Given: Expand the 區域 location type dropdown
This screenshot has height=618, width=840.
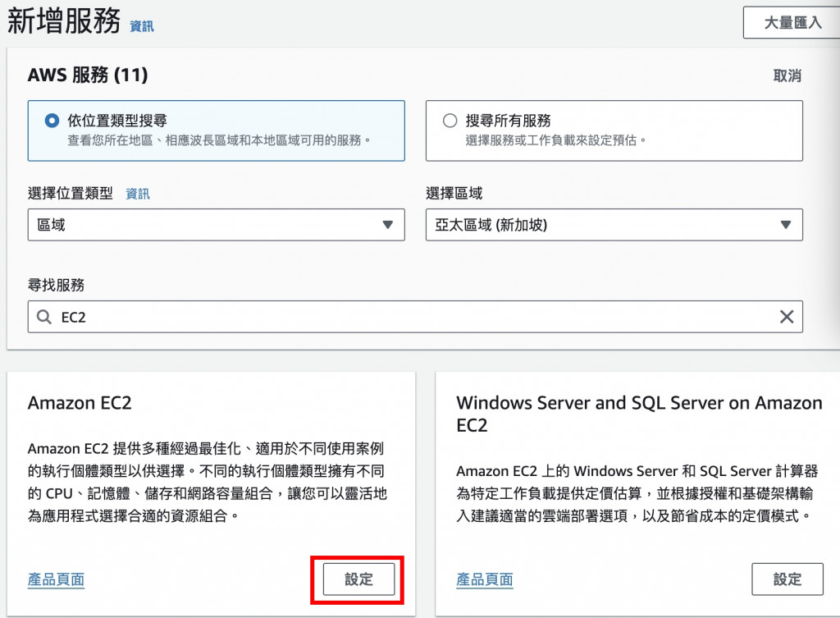Looking at the screenshot, I should click(217, 225).
